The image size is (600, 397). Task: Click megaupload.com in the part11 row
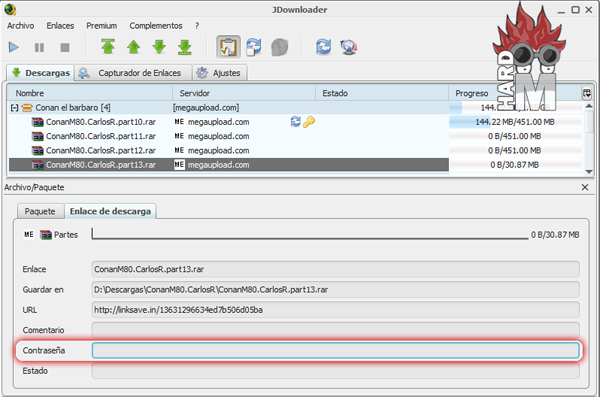pyautogui.click(x=218, y=136)
